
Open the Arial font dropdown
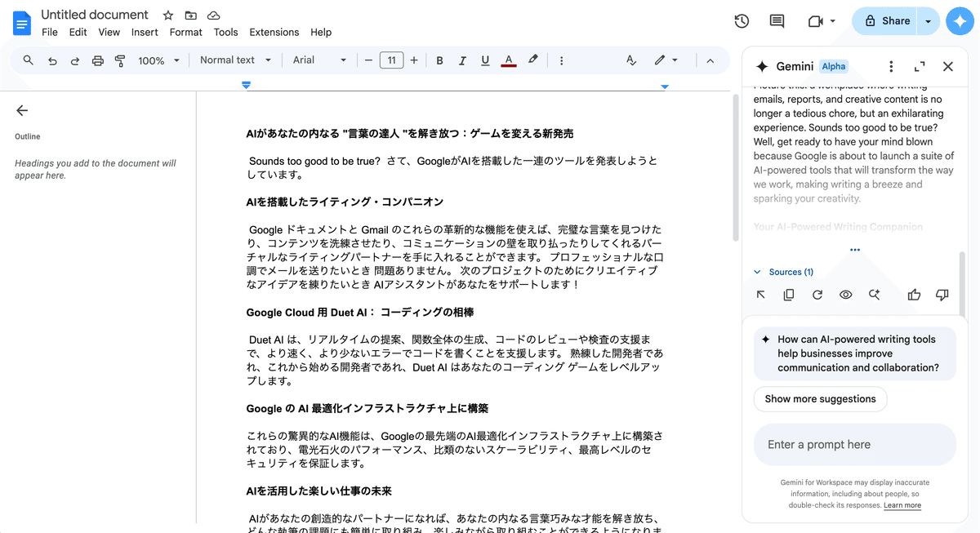[320, 60]
